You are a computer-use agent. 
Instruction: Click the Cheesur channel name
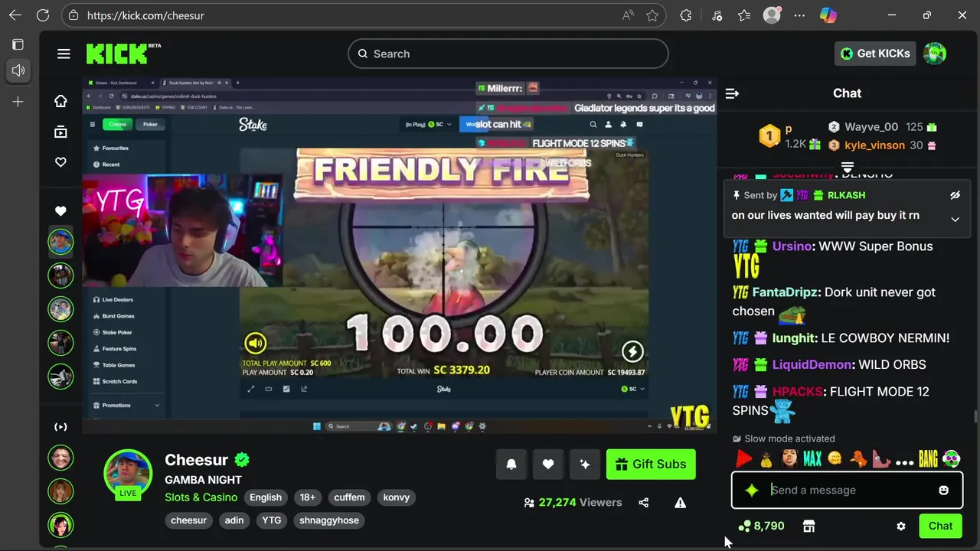click(197, 460)
